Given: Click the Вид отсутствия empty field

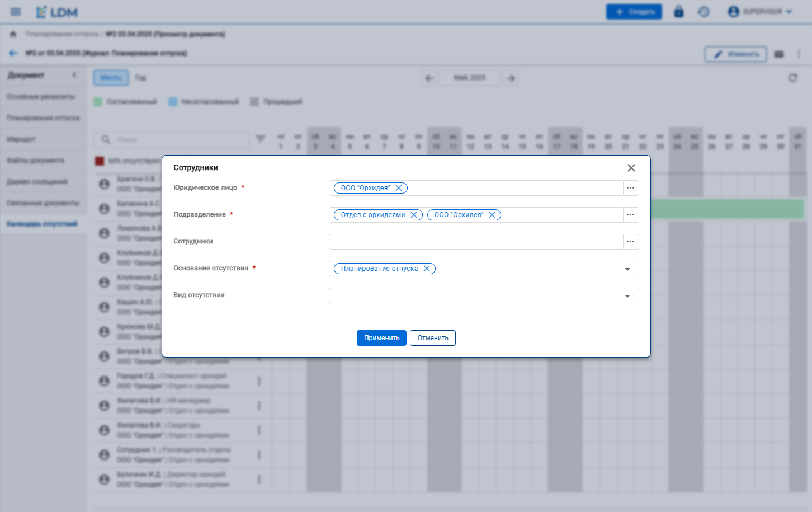Looking at the screenshot, I should point(475,295).
